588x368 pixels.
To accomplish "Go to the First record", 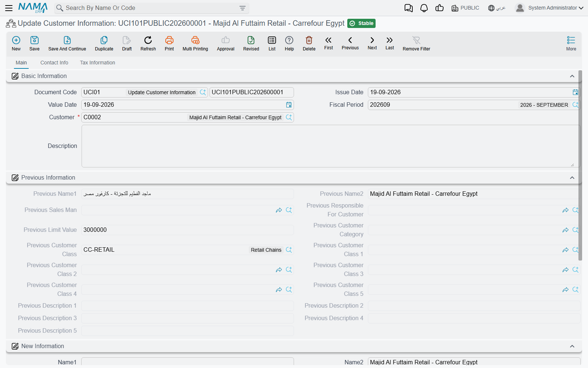I will (x=329, y=43).
